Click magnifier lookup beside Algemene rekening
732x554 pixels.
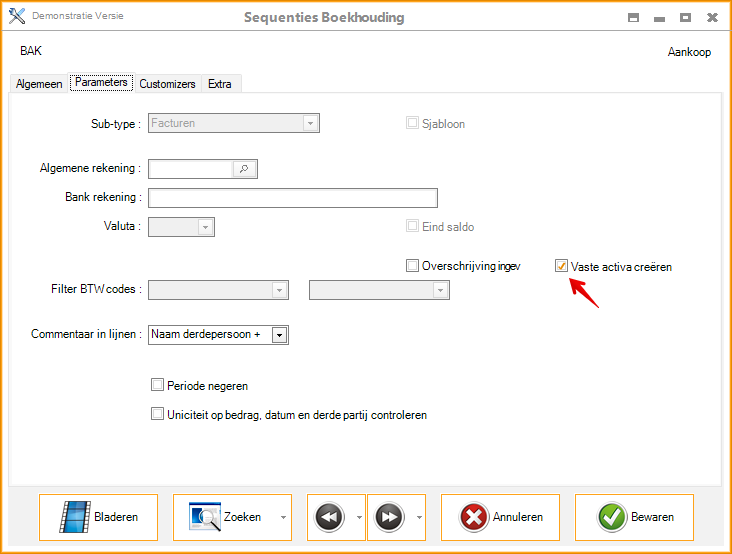[x=245, y=169]
